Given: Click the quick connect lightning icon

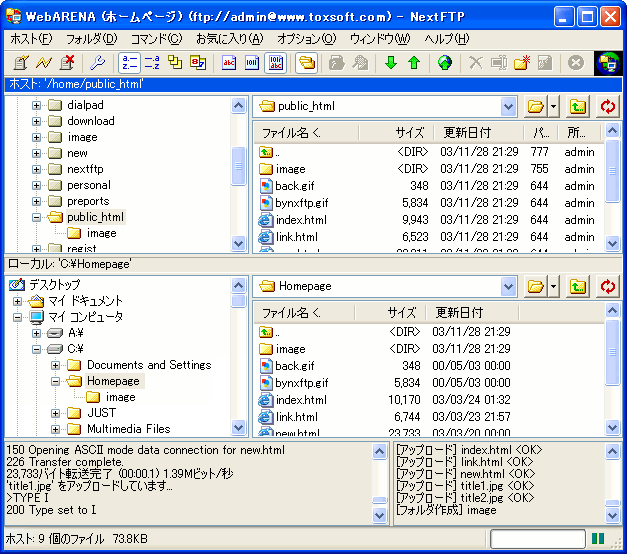Looking at the screenshot, I should coord(44,63).
